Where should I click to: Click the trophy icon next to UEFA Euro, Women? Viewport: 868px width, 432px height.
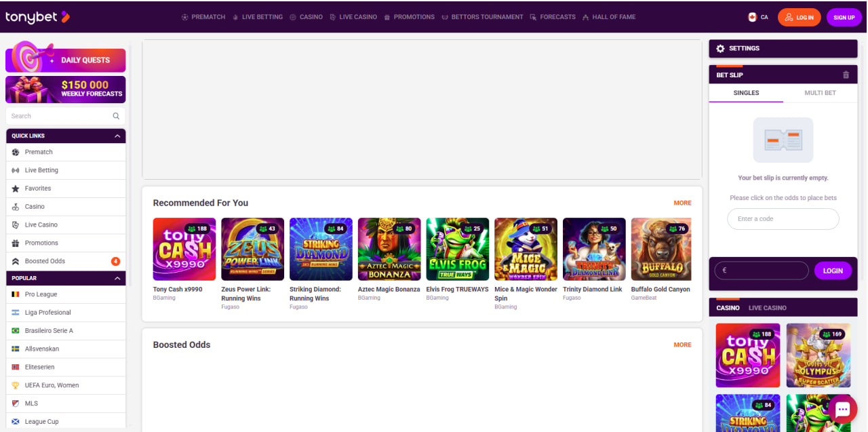pos(16,385)
